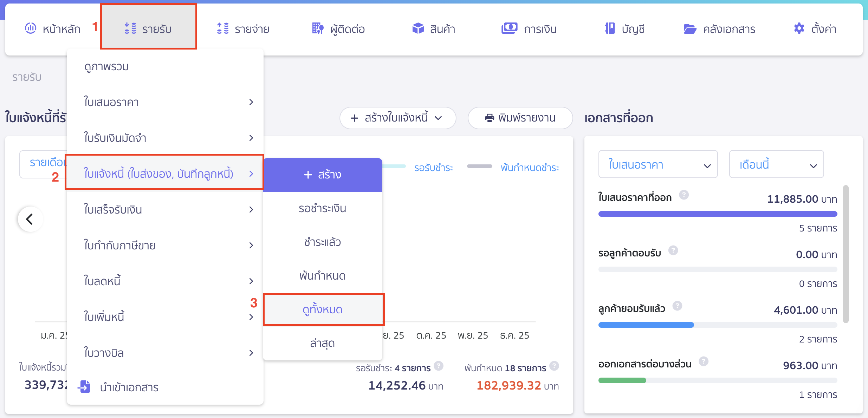
Task: Expand the ใบวางบิล submenu arrow
Action: [251, 353]
